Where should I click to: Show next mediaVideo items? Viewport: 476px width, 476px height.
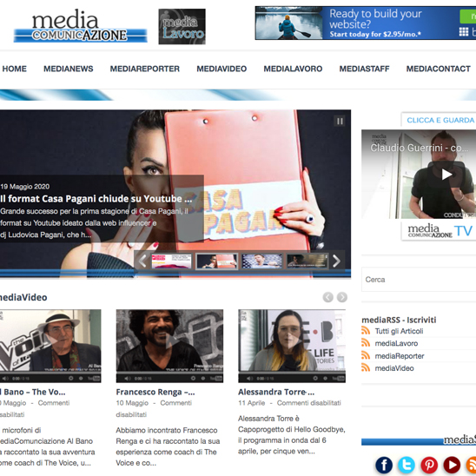coord(342,297)
